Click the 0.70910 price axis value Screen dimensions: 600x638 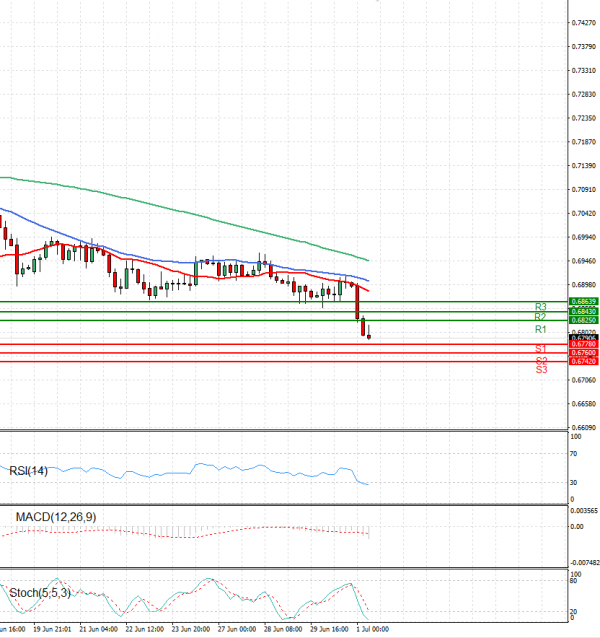click(x=584, y=190)
